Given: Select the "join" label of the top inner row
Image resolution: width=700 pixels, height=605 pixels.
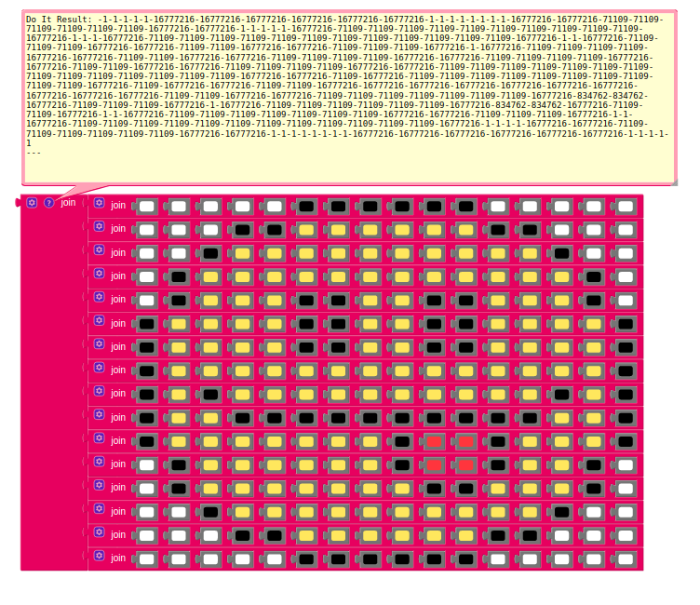Looking at the screenshot, I should click(118, 206).
